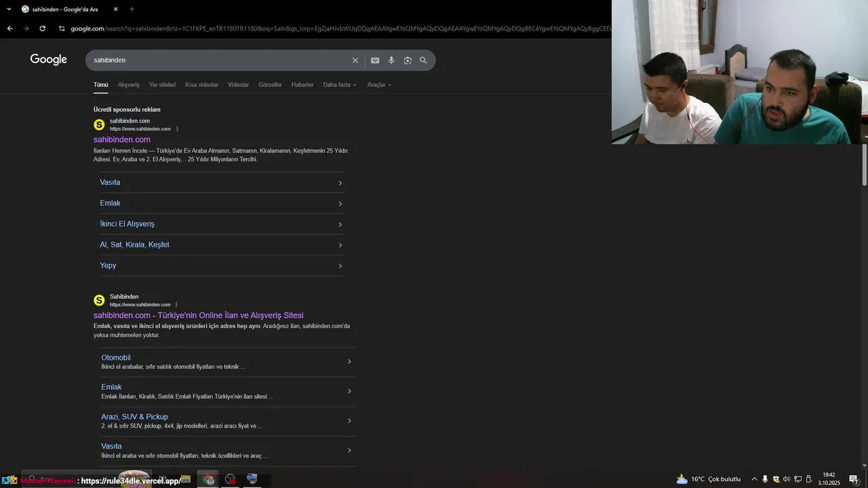Viewport: 868px width, 488px height.
Task: Click the browser address bar URL
Action: click(339, 28)
